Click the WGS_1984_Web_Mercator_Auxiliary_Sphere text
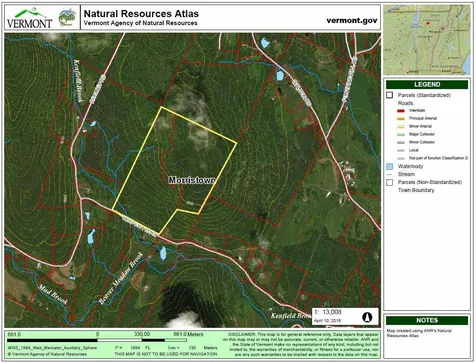This screenshot has height=363, width=476. [52, 348]
